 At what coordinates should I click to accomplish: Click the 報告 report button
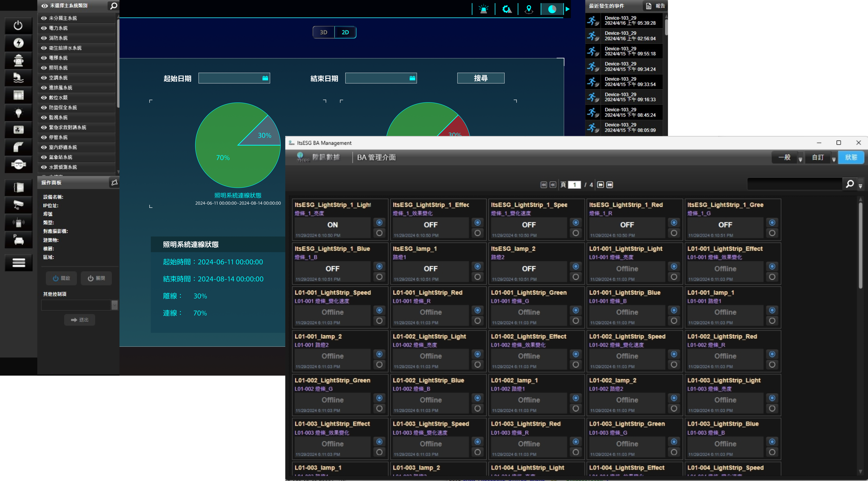[x=656, y=6]
